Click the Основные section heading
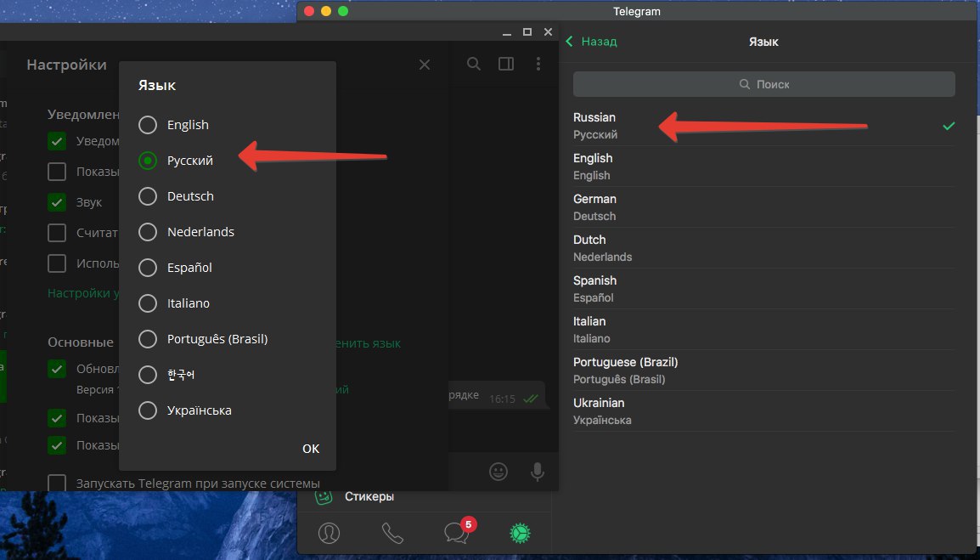 coord(81,342)
